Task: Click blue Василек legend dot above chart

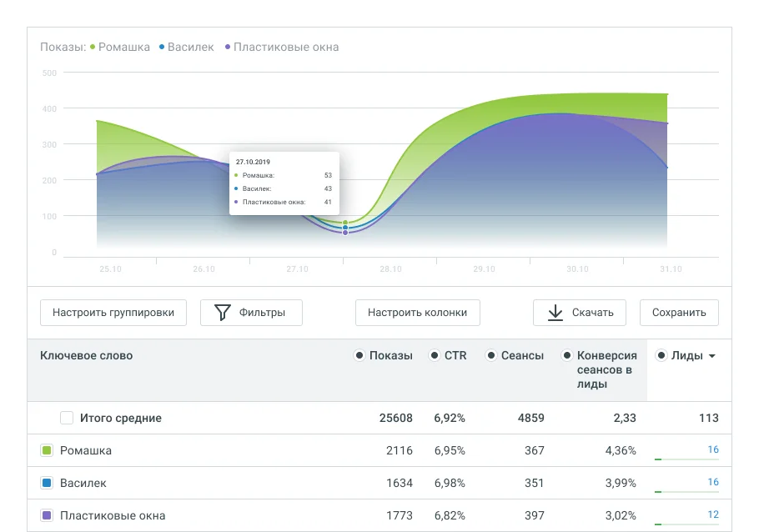Action: point(162,48)
